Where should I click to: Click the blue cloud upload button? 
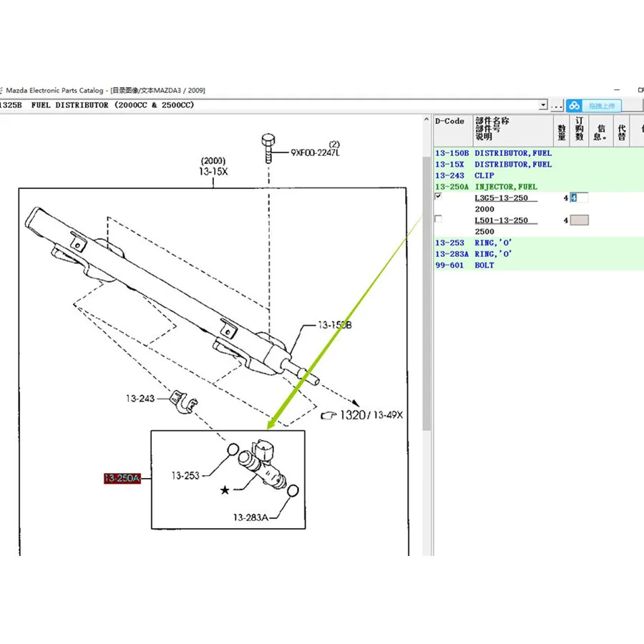(593, 106)
